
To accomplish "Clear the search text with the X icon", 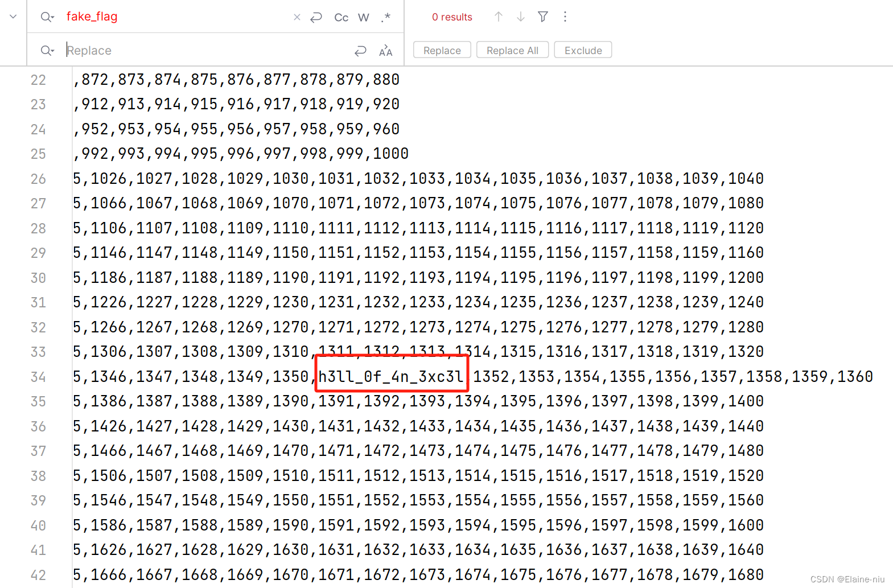I will 297,17.
